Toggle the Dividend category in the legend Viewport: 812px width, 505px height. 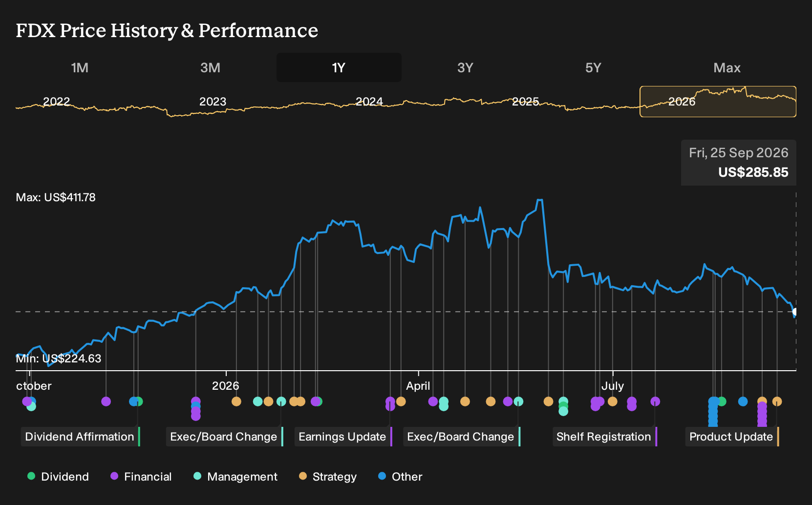click(58, 477)
